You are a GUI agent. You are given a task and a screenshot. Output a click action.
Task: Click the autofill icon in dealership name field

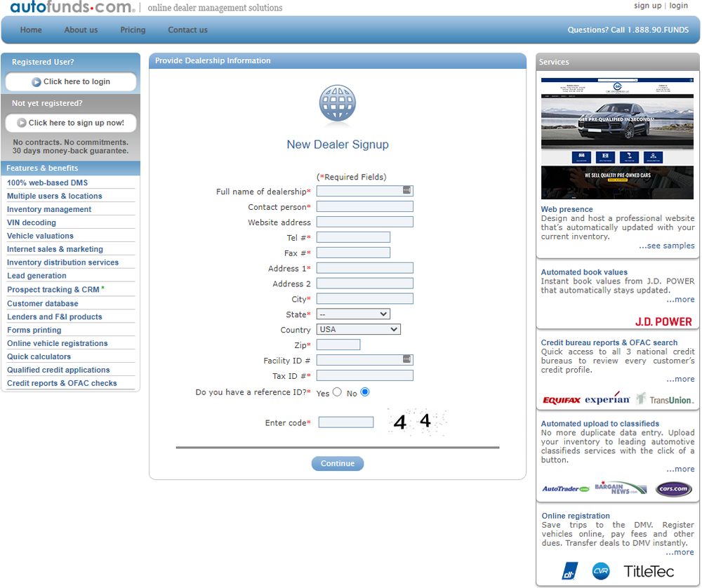pos(406,190)
